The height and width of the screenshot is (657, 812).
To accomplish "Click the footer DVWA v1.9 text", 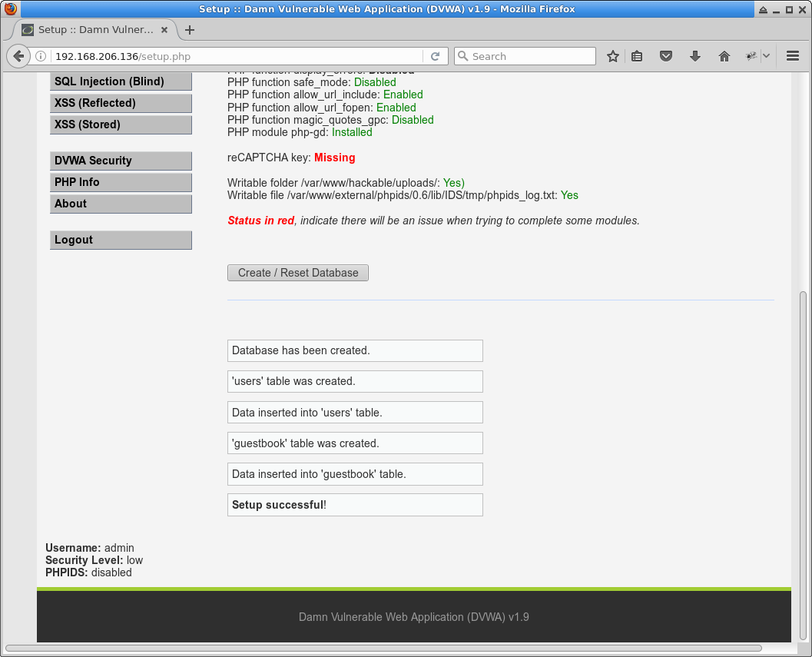I will click(x=414, y=617).
